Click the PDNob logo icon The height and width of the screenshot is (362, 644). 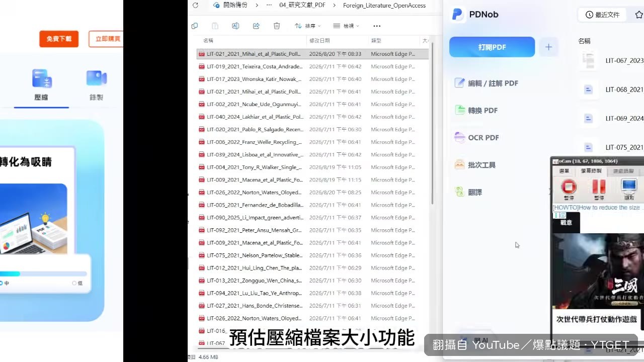[457, 15]
